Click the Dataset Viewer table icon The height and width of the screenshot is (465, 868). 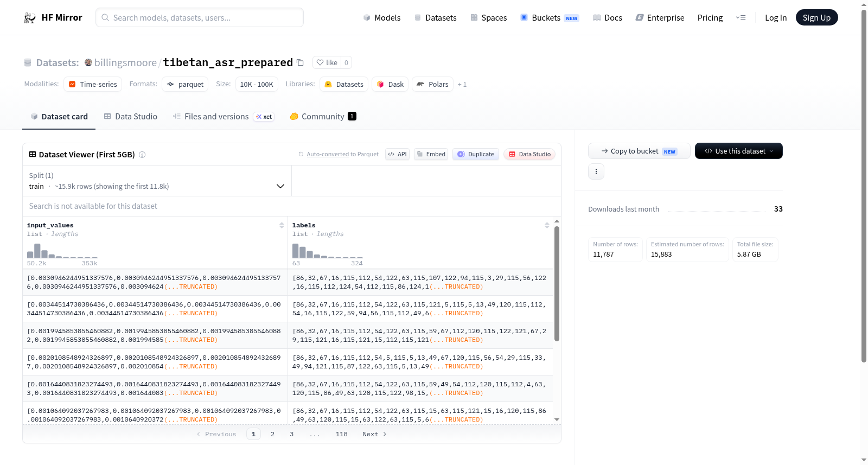pos(33,154)
